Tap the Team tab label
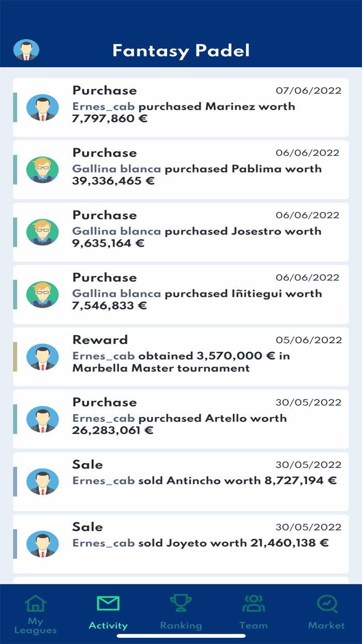The image size is (362, 644). point(253,625)
